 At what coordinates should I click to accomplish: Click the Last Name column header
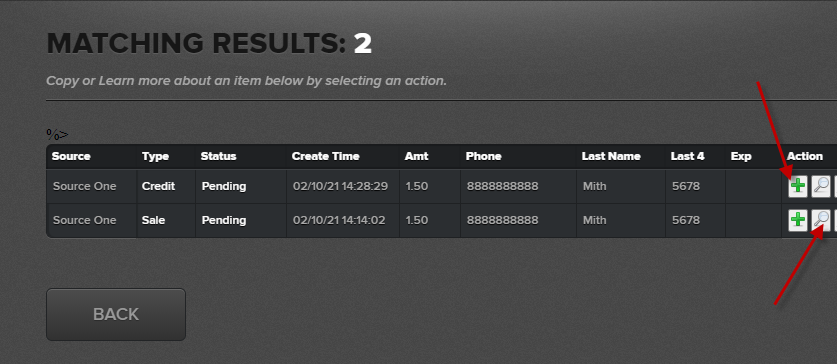click(x=611, y=156)
